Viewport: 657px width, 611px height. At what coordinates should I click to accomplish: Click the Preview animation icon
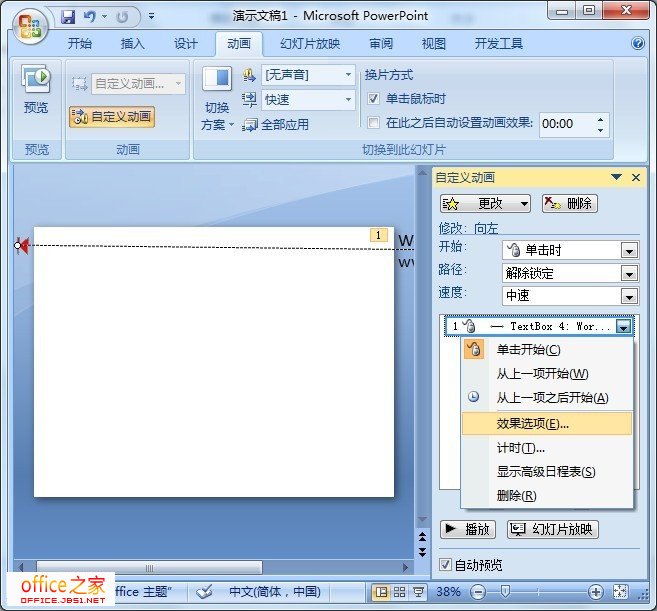(36, 78)
